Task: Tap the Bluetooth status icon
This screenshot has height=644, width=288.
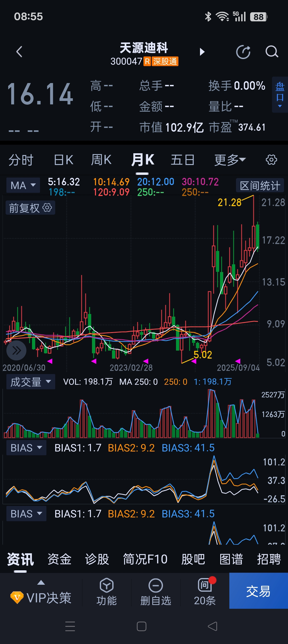Action: tap(208, 17)
